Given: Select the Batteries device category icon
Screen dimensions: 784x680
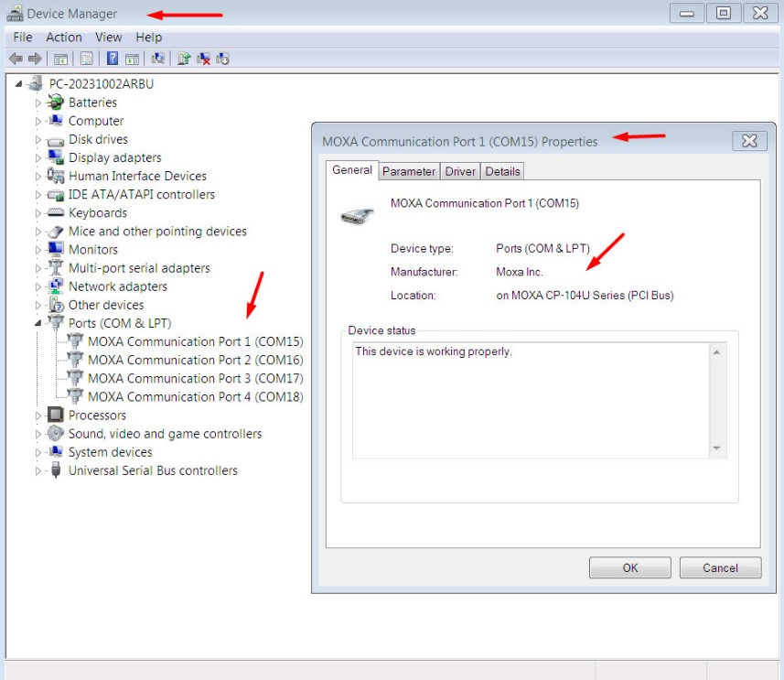Looking at the screenshot, I should pos(56,103).
